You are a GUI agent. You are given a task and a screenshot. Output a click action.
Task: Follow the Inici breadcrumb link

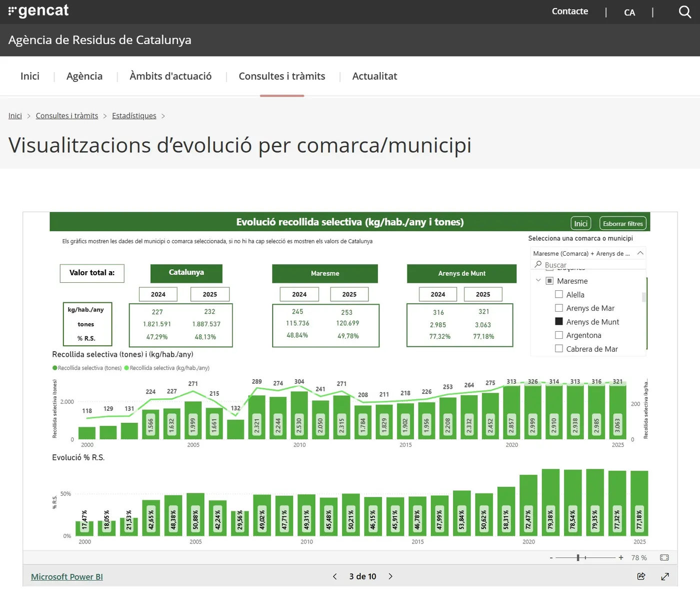pos(15,116)
